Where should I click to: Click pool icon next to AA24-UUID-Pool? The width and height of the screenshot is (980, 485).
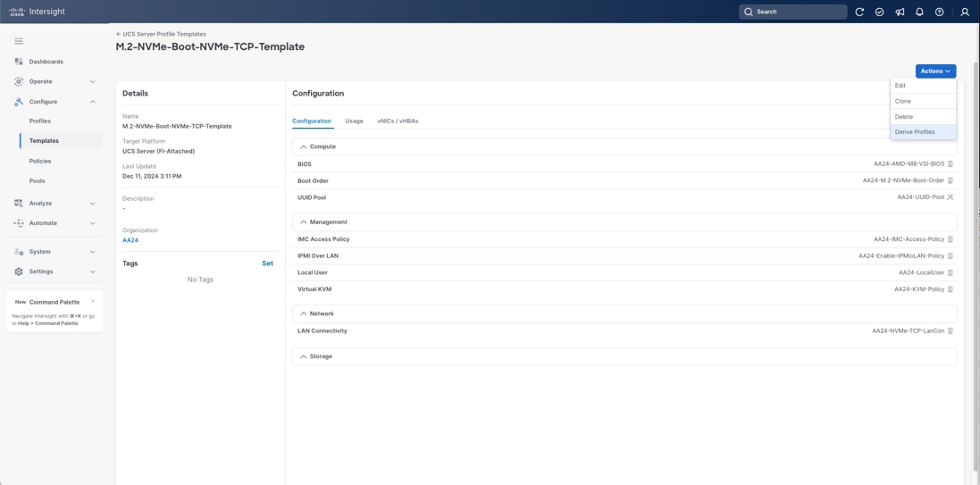(x=950, y=197)
